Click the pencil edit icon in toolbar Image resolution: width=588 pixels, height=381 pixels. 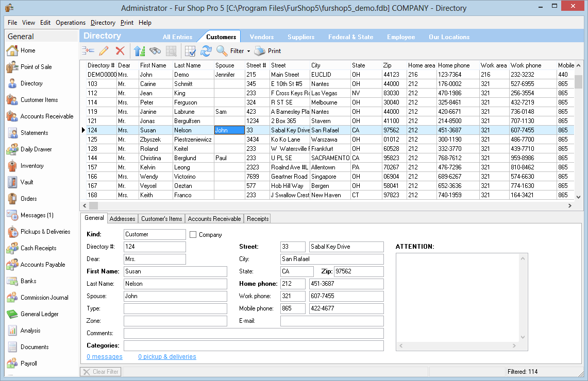click(104, 51)
